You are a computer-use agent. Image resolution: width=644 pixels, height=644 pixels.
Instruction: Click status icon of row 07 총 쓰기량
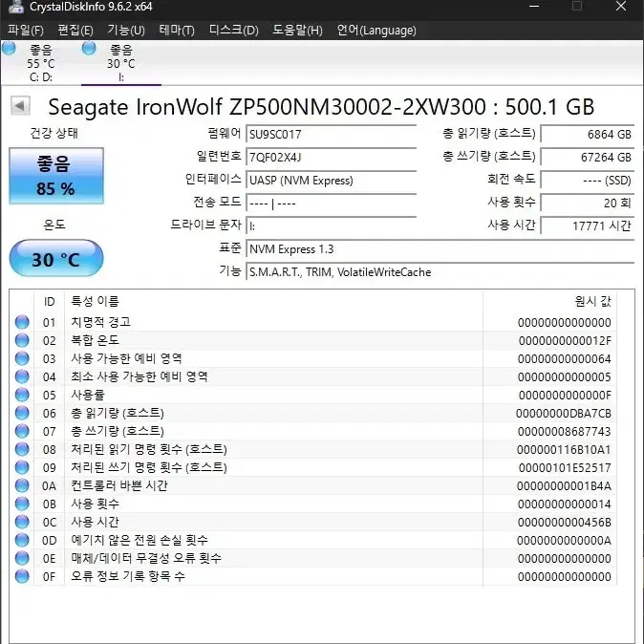(22, 431)
